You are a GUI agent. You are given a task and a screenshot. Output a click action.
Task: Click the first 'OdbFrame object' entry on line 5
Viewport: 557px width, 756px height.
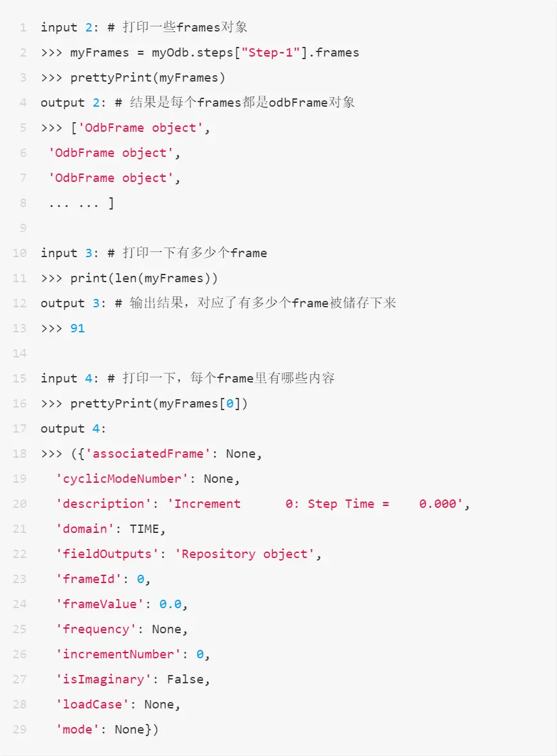[140, 128]
